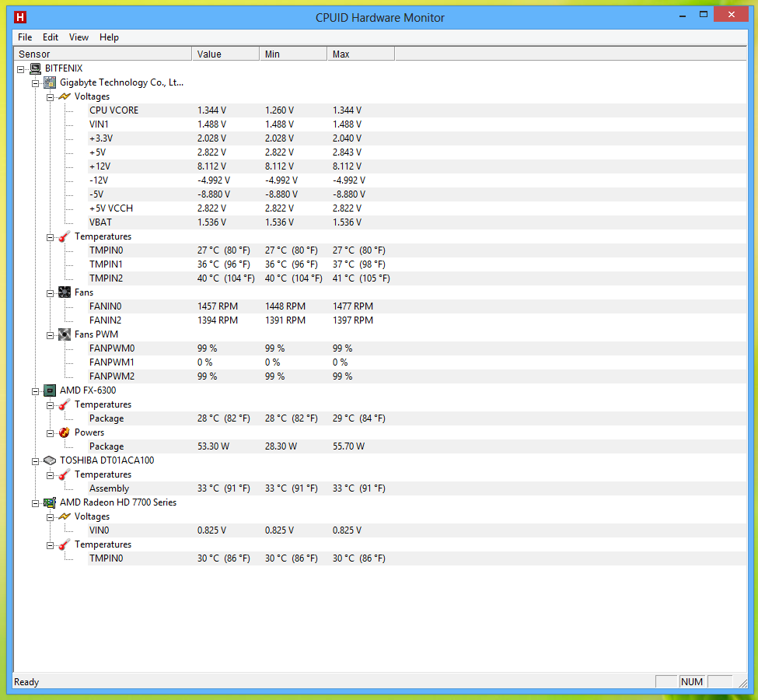Click the Powers flame icon
Image resolution: width=758 pixels, height=700 pixels.
tap(65, 432)
